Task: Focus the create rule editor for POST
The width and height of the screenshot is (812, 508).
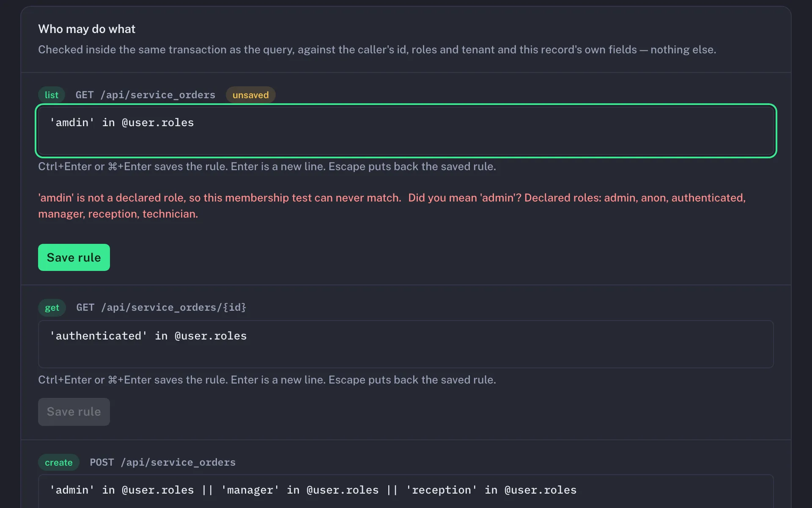Action: click(406, 491)
